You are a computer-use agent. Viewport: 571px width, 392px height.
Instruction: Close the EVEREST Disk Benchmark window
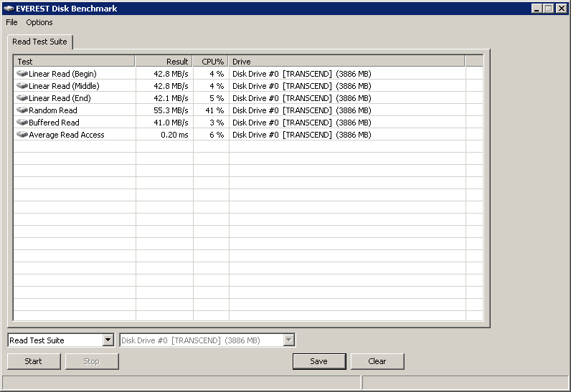pos(561,9)
